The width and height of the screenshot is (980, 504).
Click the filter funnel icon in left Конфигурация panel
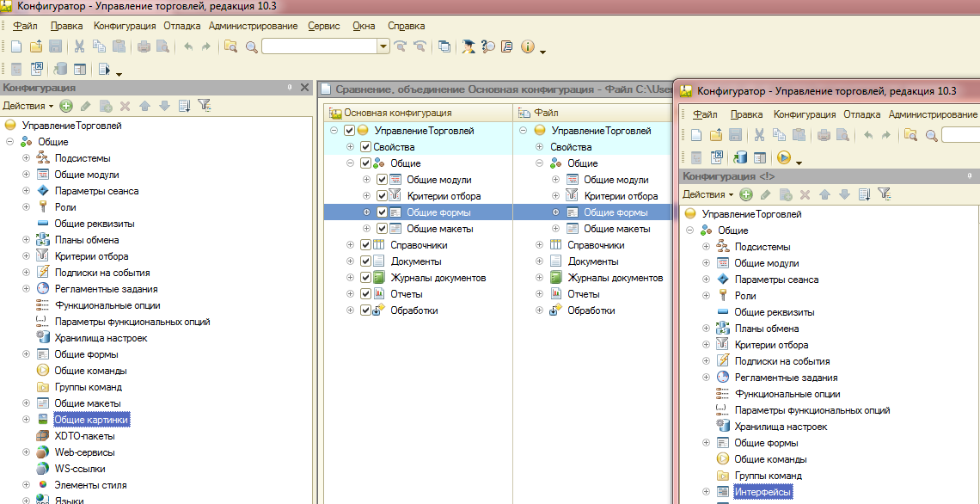(204, 106)
